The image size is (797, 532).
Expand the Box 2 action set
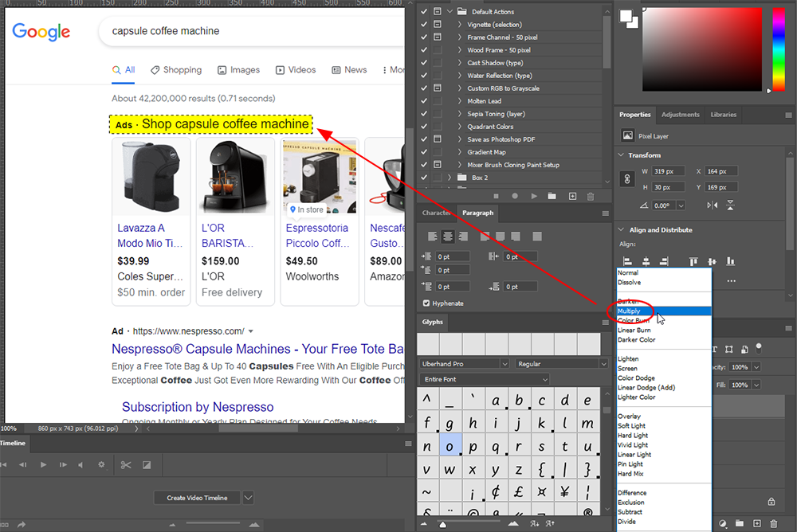[x=450, y=178]
